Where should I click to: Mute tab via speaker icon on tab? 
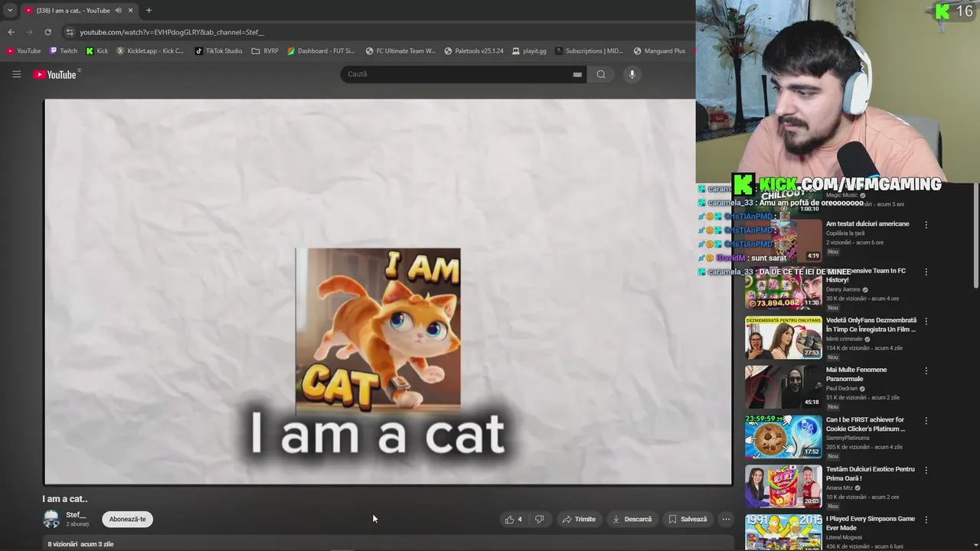pyautogui.click(x=118, y=11)
